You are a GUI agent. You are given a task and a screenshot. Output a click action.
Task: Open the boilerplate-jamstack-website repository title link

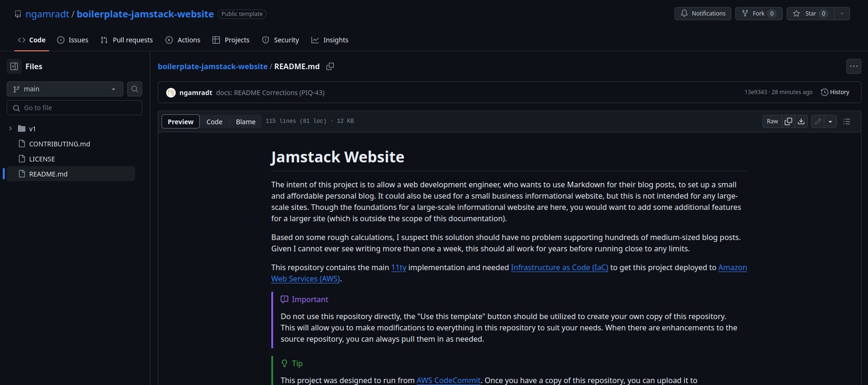tap(145, 14)
